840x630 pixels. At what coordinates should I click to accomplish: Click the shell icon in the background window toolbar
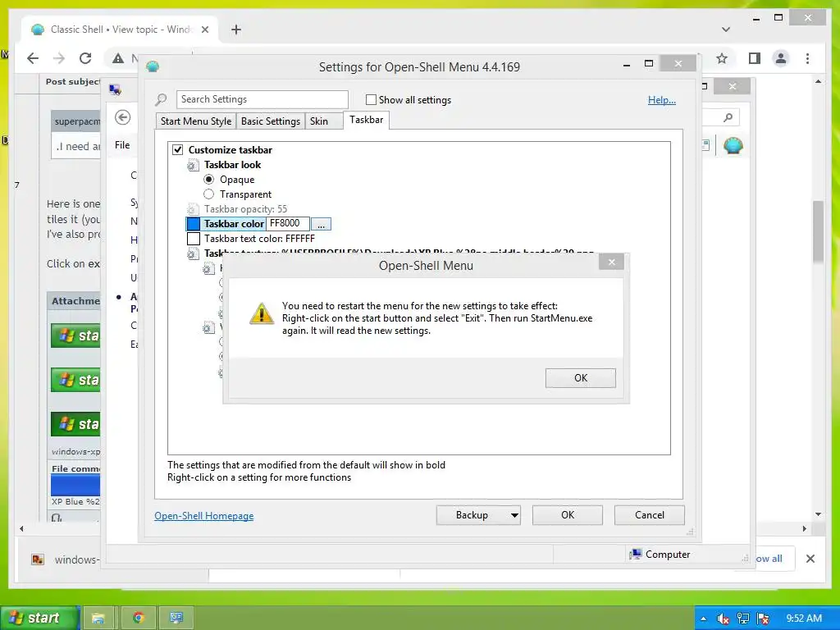pyautogui.click(x=733, y=145)
